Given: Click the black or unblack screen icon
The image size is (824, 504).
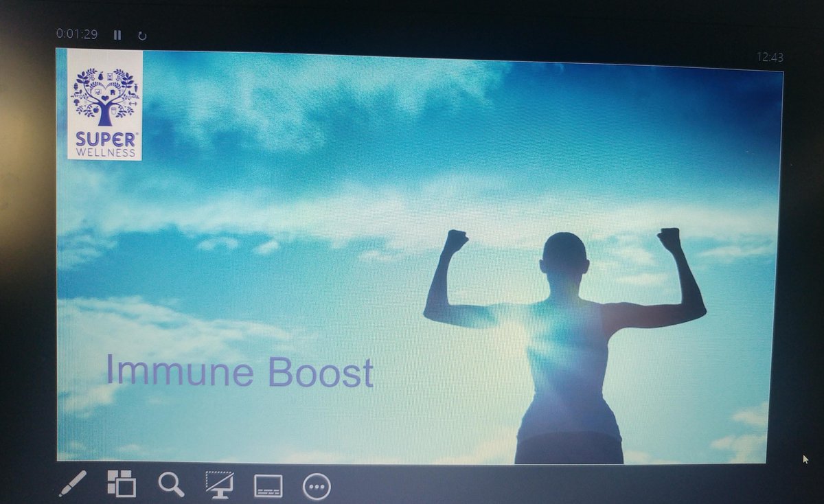Looking at the screenshot, I should (x=220, y=485).
